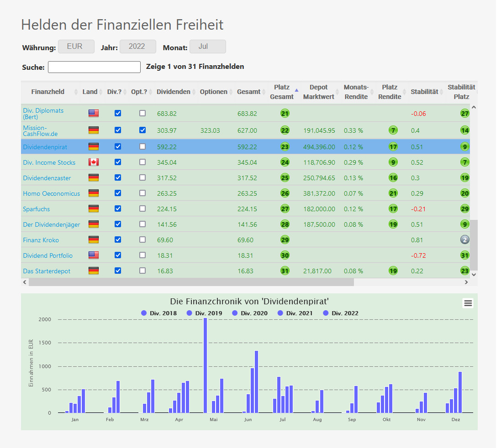
Task: Toggle Opt. checkbox for Mission-CashFlow.de
Action: point(142,130)
